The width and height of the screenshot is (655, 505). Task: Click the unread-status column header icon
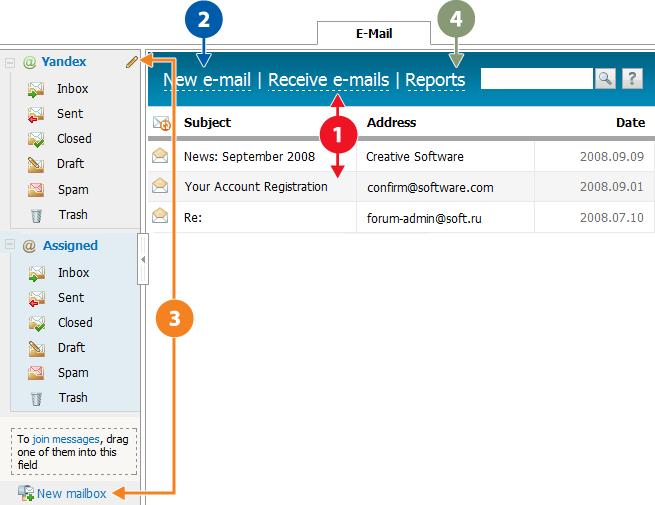pos(161,123)
